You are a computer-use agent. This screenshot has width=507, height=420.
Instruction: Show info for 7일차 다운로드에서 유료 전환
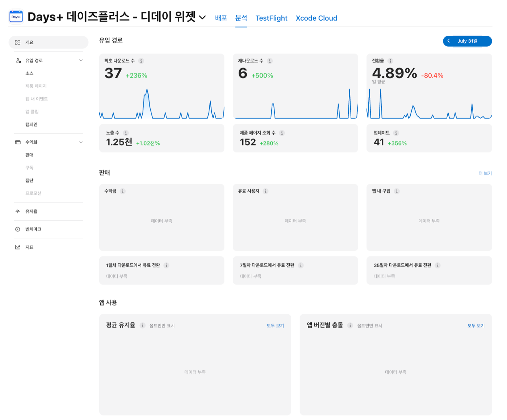coord(301,265)
